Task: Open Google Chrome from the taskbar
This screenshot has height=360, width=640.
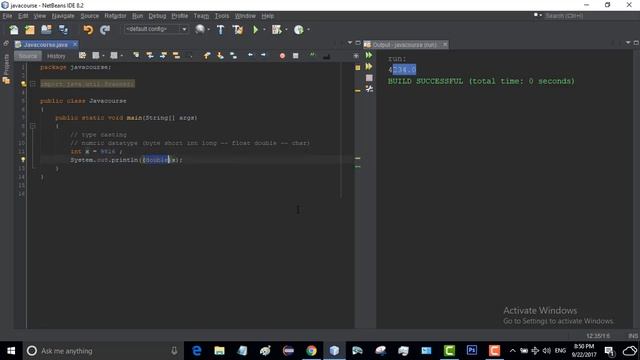Action: [x=311, y=351]
